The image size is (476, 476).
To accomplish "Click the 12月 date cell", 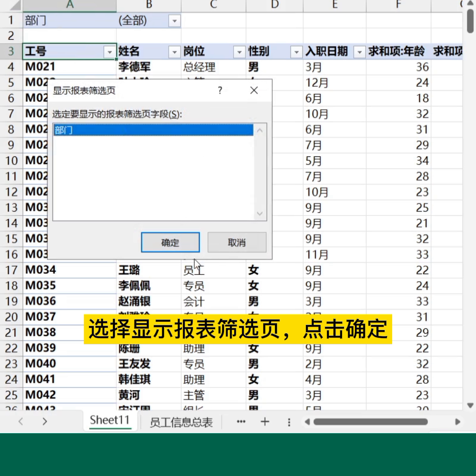I will (x=335, y=82).
